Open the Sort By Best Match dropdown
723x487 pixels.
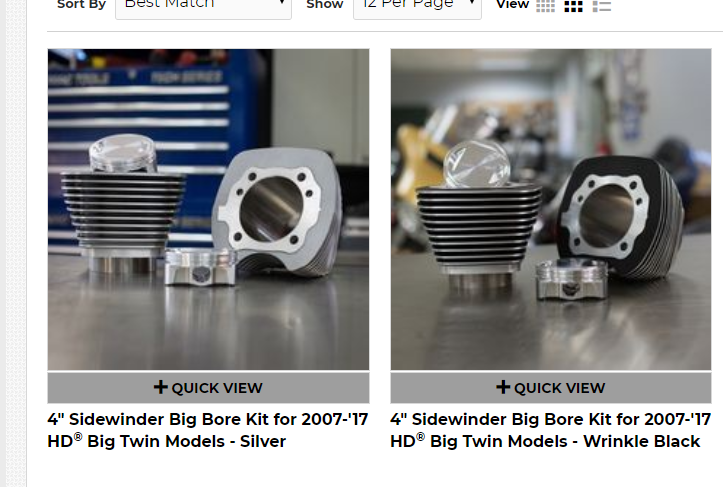[203, 7]
